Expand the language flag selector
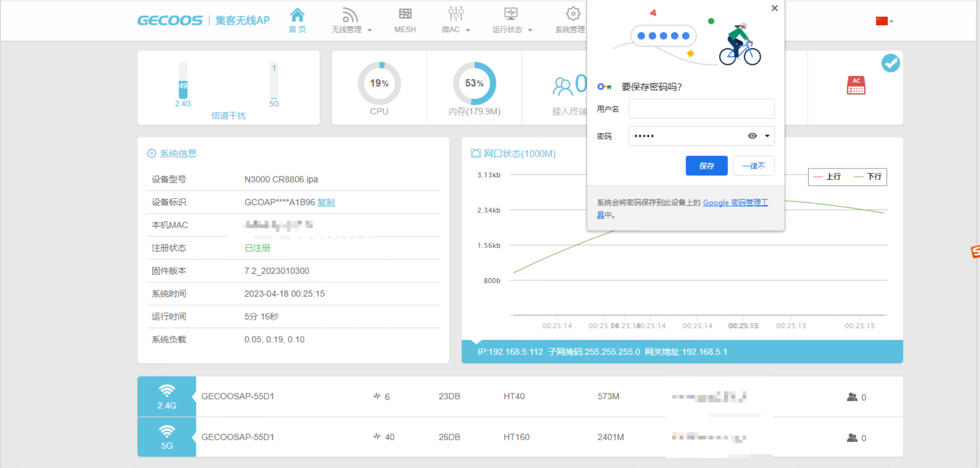The width and height of the screenshot is (980, 468). 884,21
